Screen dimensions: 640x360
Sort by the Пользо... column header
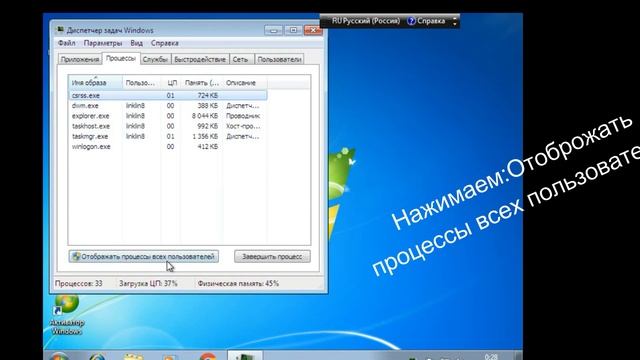141,82
